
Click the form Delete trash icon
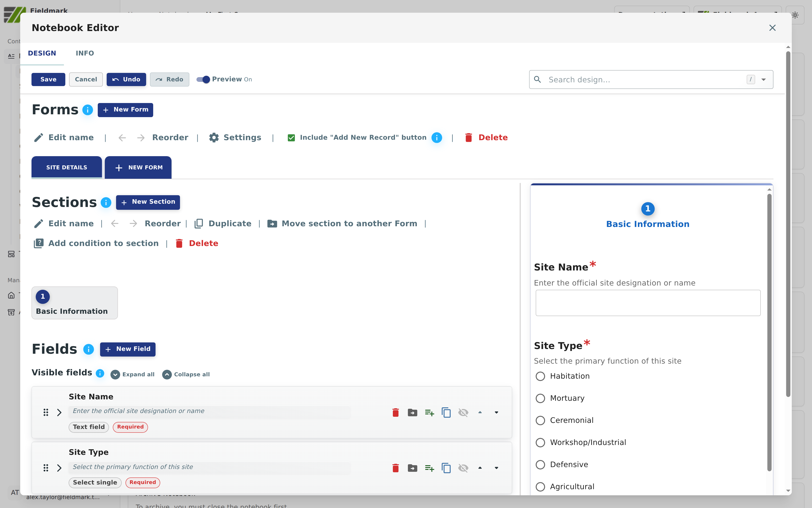468,138
